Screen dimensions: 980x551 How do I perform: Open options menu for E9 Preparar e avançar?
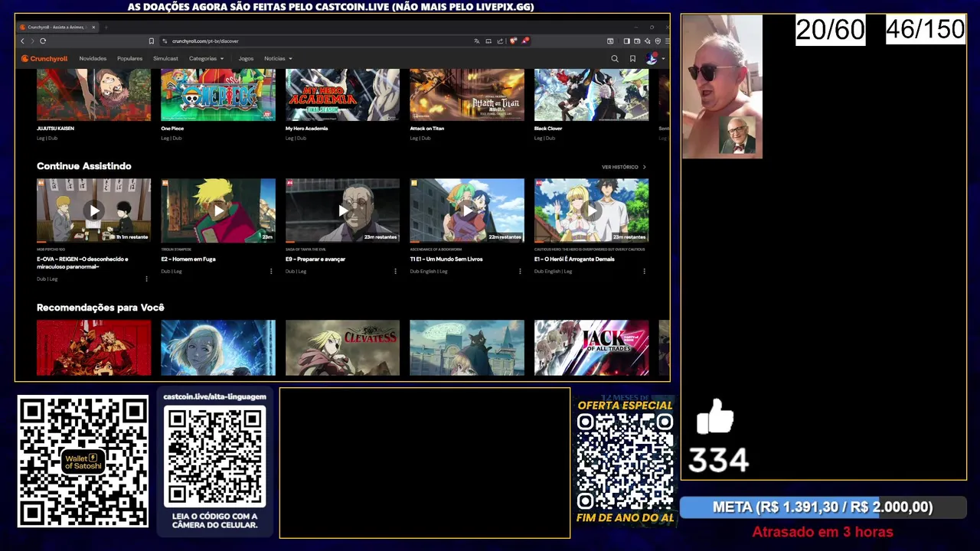tap(395, 271)
